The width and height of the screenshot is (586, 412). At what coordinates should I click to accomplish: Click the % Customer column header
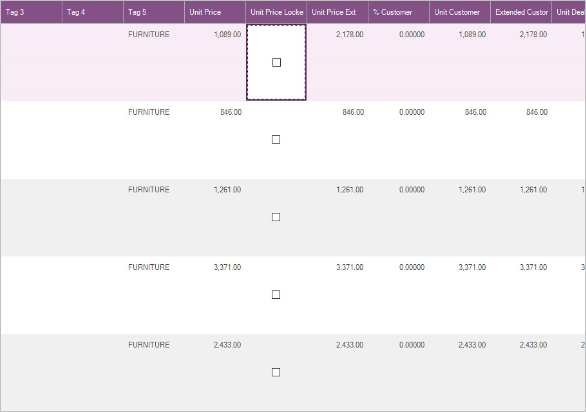pos(399,12)
